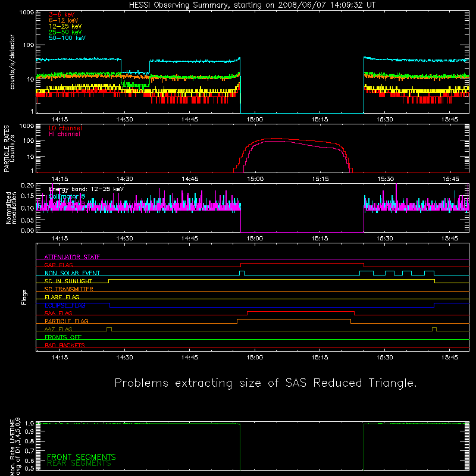
Task: Select the '6-12 keV' legend label
Action: tap(64, 20)
